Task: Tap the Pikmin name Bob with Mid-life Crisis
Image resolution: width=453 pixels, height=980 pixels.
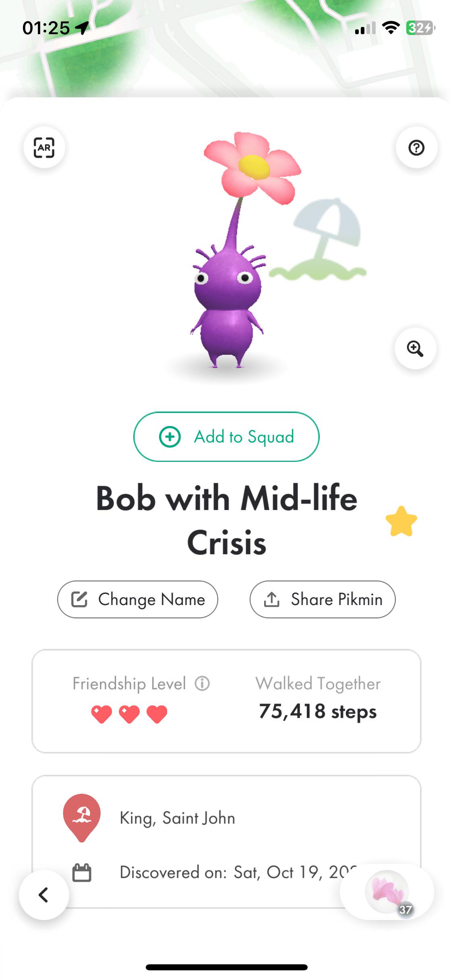Action: (x=226, y=520)
